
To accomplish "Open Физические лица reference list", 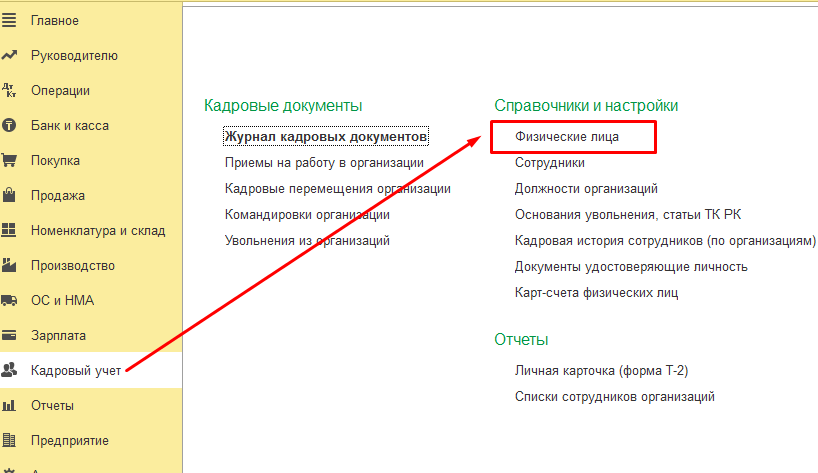I will tap(567, 136).
